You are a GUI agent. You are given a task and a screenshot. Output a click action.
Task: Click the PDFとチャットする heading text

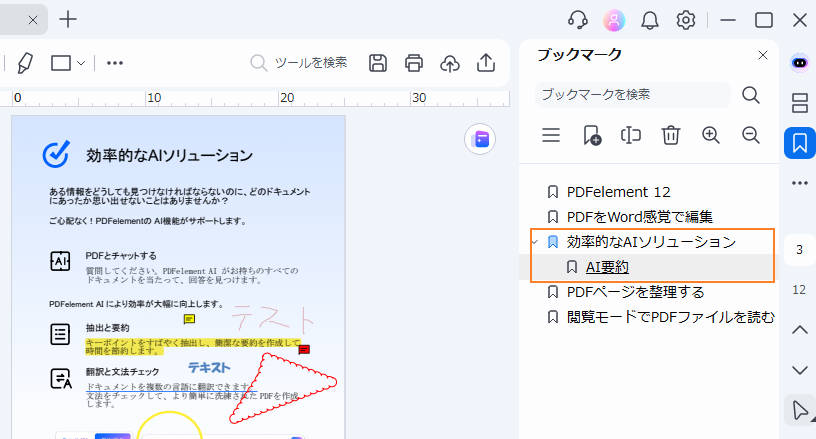[x=121, y=256]
